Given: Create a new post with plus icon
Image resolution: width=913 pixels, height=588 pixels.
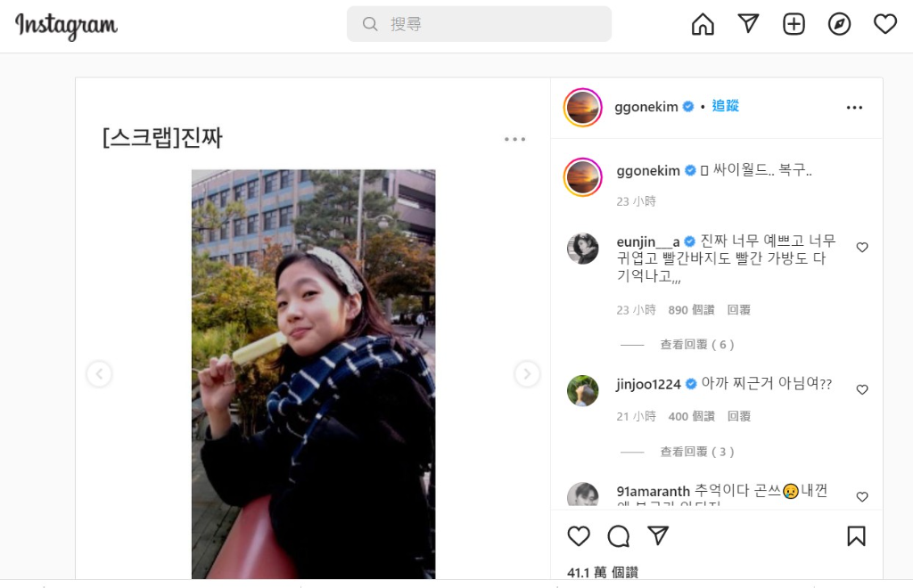Looking at the screenshot, I should pos(794,24).
